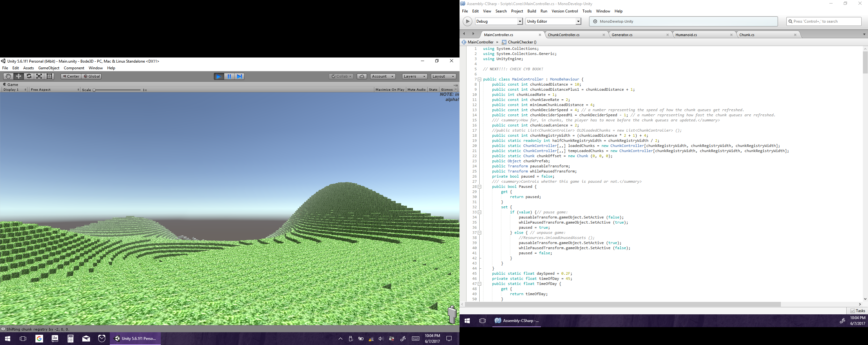Select the Rotate tool icon
This screenshot has height=345, width=868.
click(x=29, y=76)
